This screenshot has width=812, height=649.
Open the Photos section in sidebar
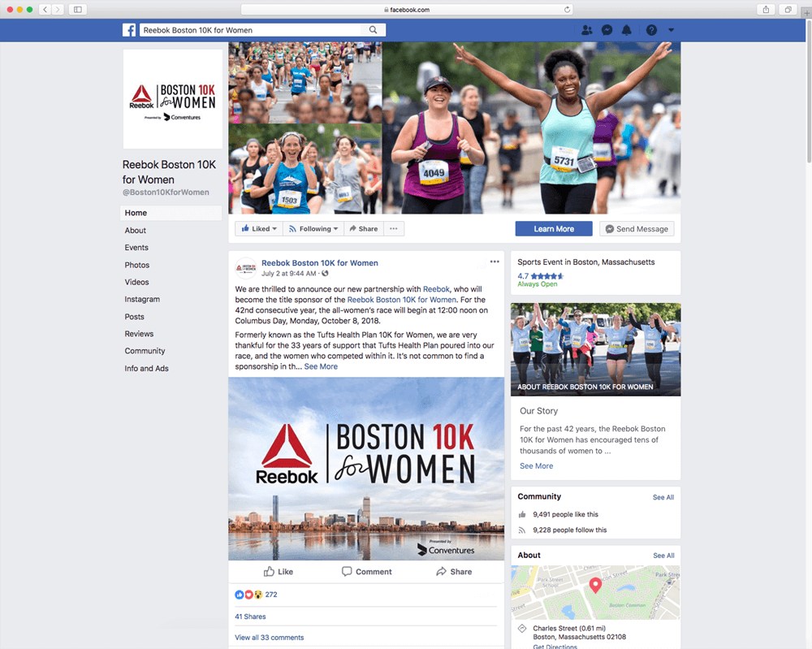pyautogui.click(x=136, y=265)
